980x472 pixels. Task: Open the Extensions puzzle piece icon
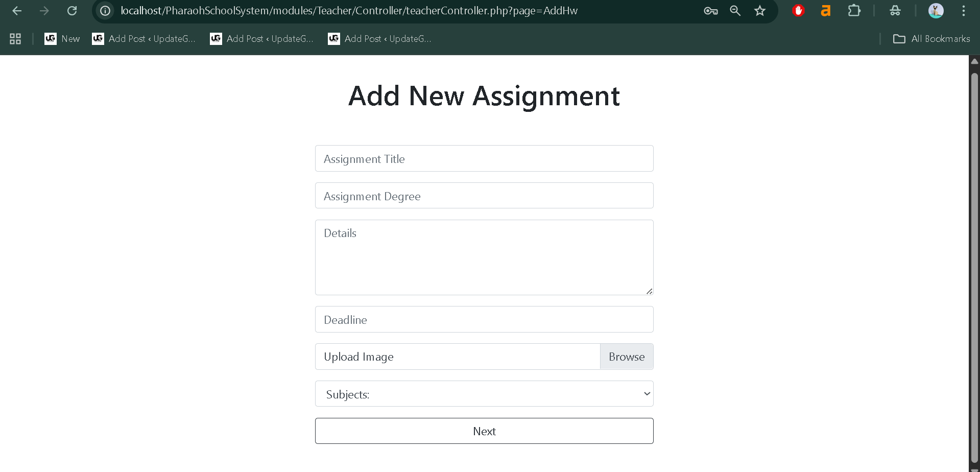coord(854,10)
